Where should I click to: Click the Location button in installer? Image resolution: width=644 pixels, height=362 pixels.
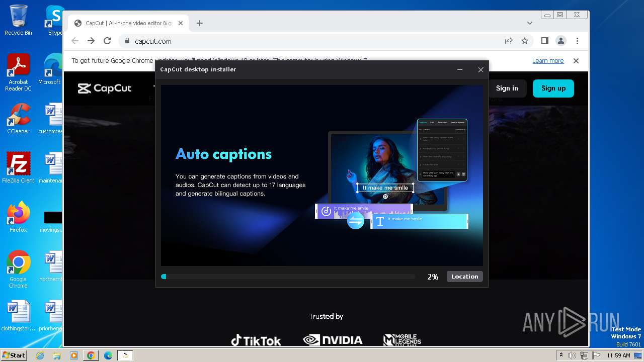coord(464,277)
